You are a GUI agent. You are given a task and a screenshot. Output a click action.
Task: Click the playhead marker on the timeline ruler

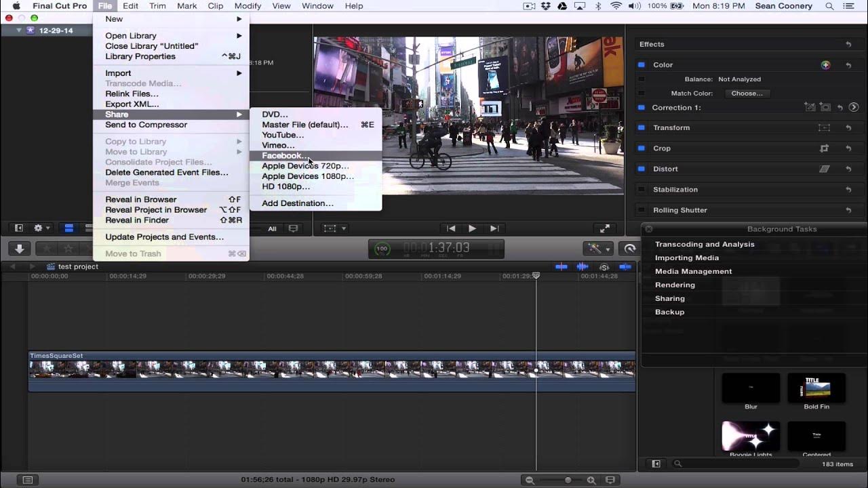point(536,276)
